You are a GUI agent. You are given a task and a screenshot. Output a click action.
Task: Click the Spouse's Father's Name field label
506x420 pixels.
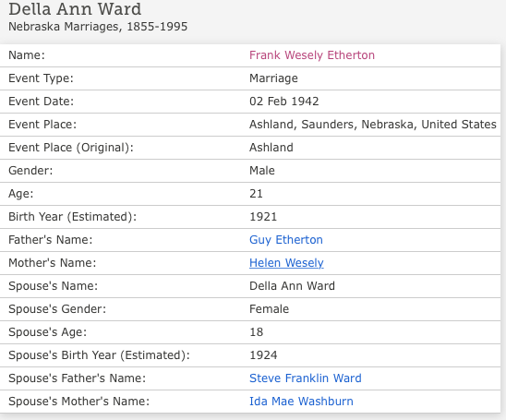(x=78, y=378)
